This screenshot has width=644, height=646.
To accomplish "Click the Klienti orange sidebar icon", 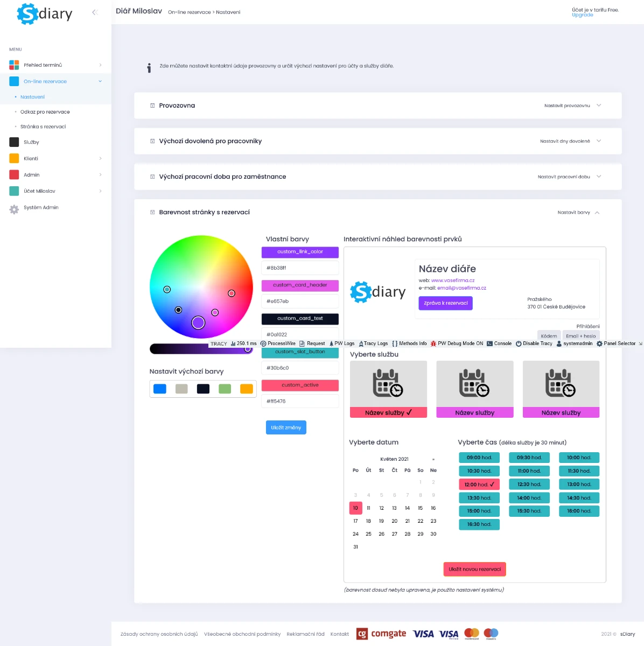I will coord(14,158).
